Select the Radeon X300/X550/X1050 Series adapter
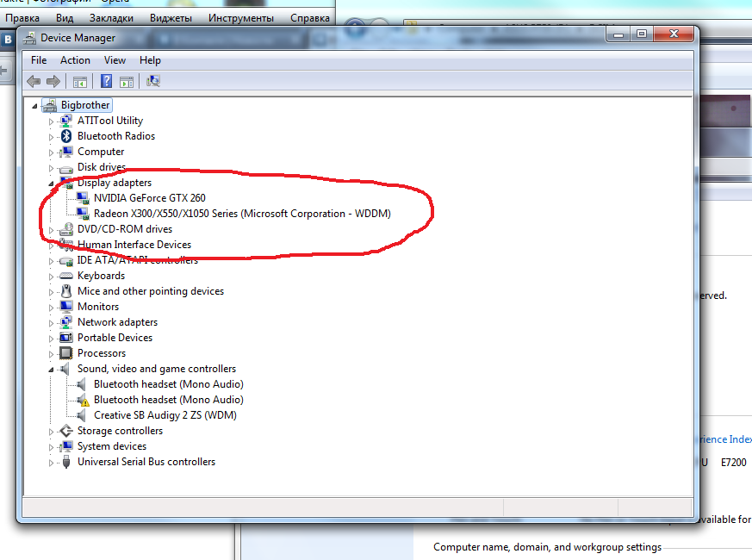This screenshot has width=752, height=560. [x=242, y=213]
